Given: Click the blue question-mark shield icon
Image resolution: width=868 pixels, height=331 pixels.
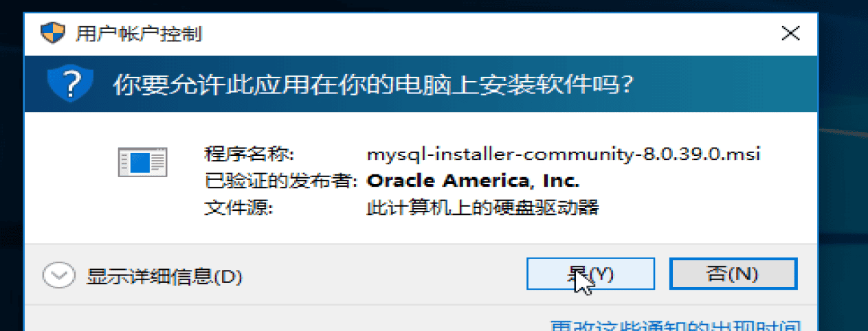Looking at the screenshot, I should point(70,84).
